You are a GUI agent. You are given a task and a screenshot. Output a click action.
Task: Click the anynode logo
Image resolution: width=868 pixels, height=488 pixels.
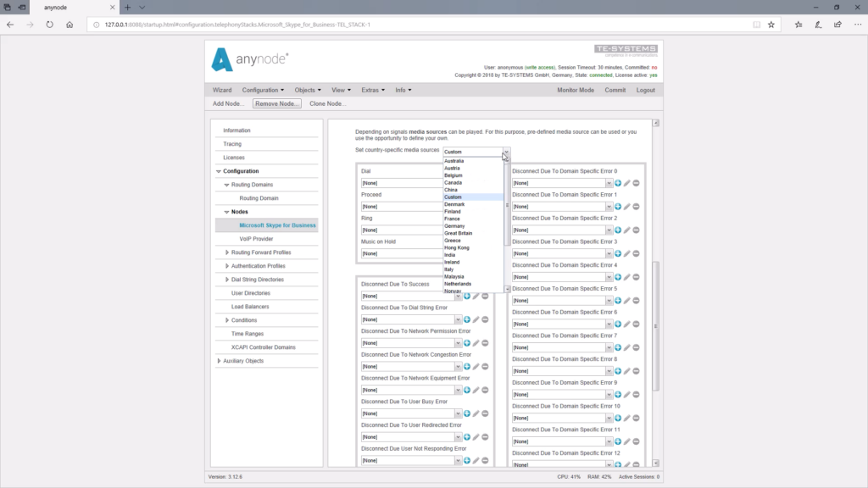250,59
